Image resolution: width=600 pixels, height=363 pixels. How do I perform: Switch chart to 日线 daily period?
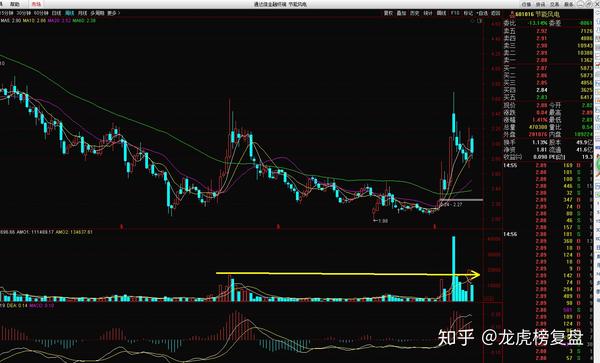point(56,13)
